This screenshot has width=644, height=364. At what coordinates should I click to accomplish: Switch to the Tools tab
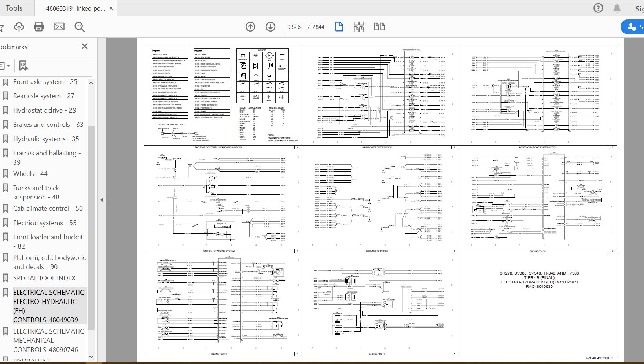coord(14,8)
